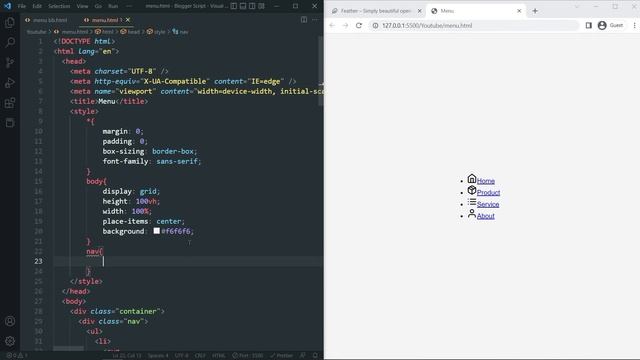This screenshot has height=360, width=640.
Task: Open the Edit menu
Action: pyautogui.click(x=37, y=6)
